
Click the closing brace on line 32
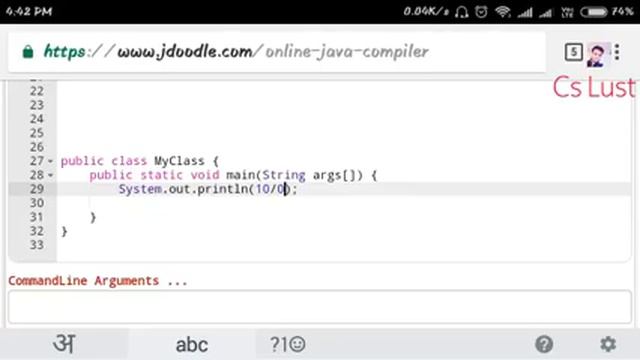[x=64, y=231]
